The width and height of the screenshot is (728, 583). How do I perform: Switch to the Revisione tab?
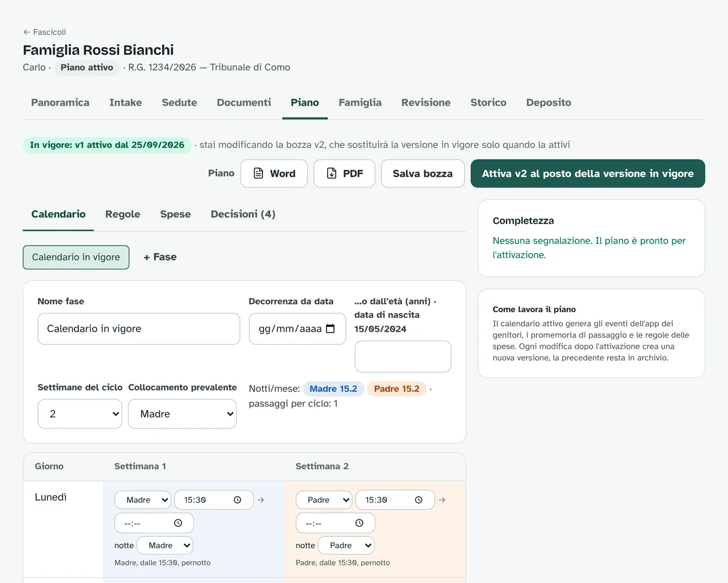point(426,102)
